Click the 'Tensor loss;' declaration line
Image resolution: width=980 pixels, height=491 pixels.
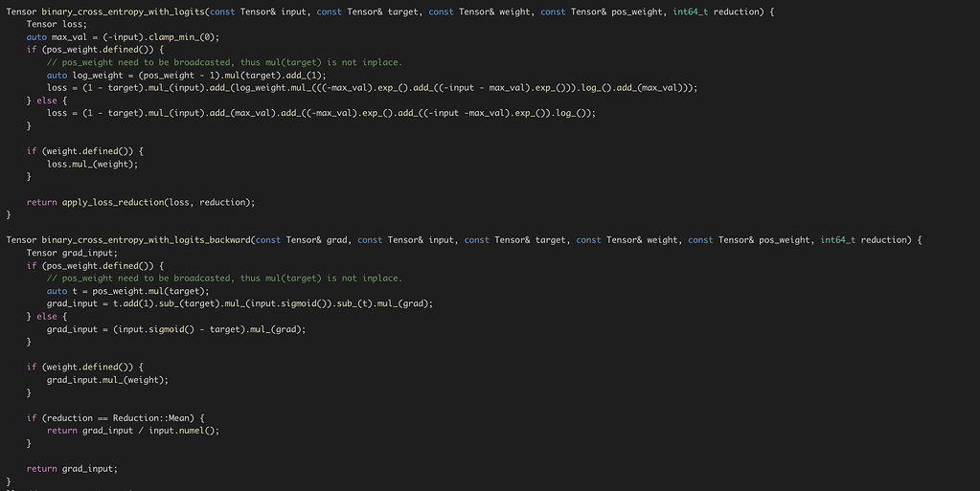pyautogui.click(x=56, y=24)
